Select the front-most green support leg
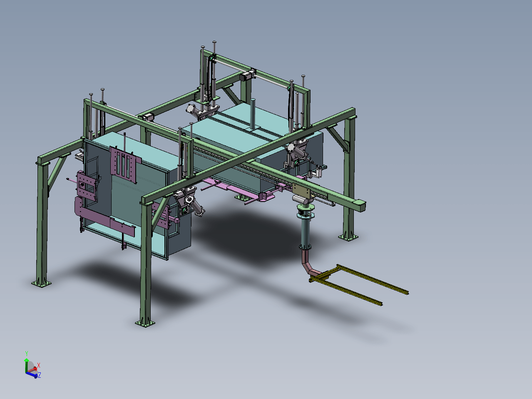 pyautogui.click(x=145, y=262)
